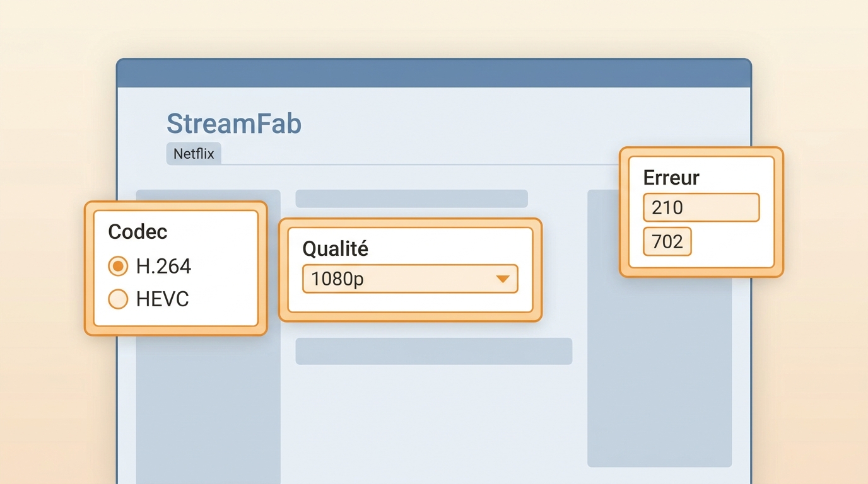Click the error code 702 field
The image size is (868, 484).
click(x=667, y=241)
